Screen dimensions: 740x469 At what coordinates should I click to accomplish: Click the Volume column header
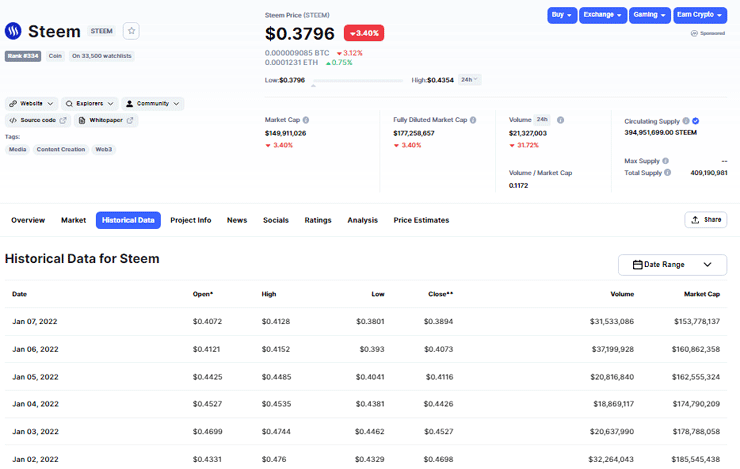click(x=622, y=294)
